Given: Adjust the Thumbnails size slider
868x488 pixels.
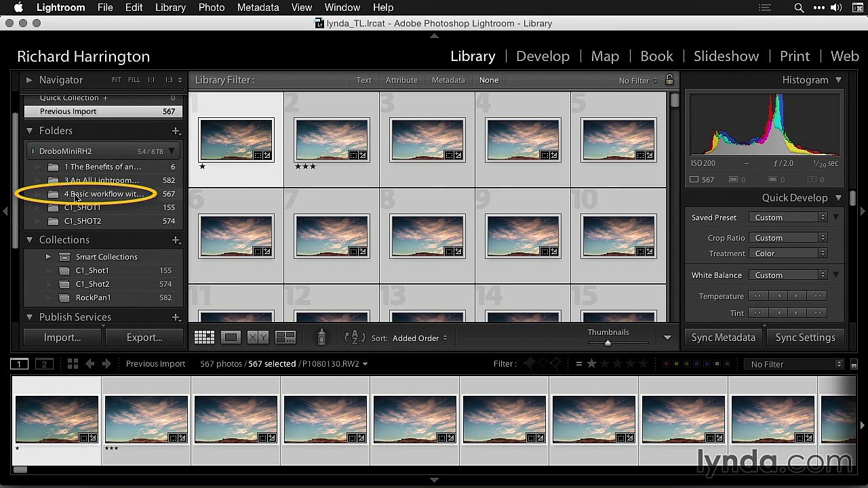Looking at the screenshot, I should (x=608, y=343).
